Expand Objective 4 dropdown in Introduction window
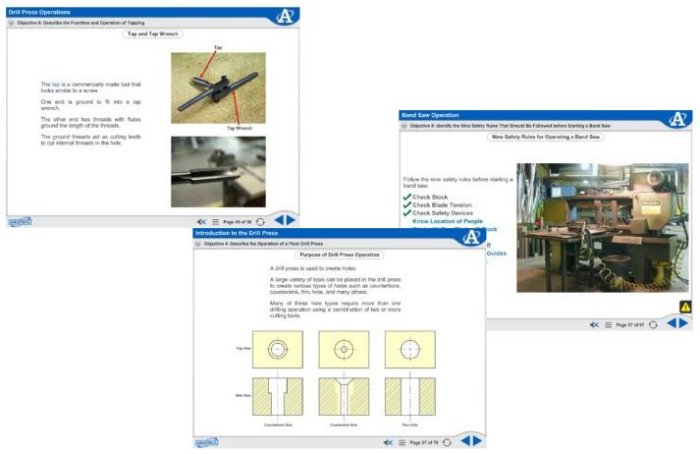 [x=199, y=243]
